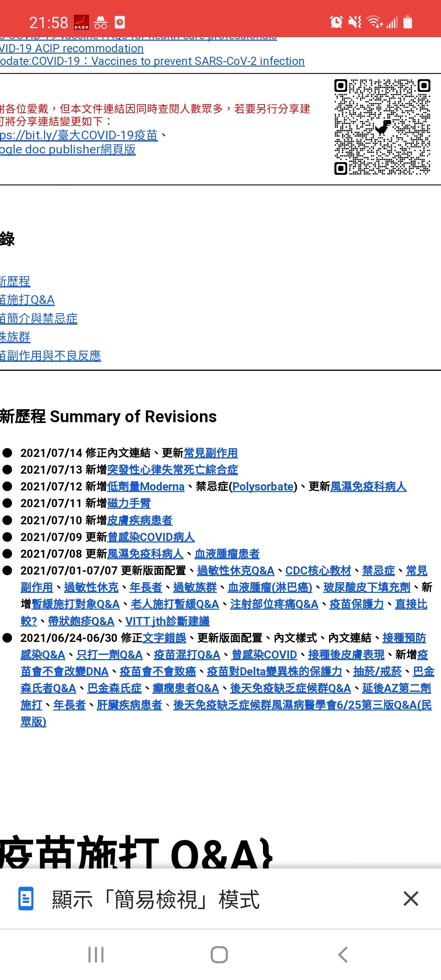The image size is (441, 980).
Task: Open the 文字錯誤 link
Action: tap(164, 638)
